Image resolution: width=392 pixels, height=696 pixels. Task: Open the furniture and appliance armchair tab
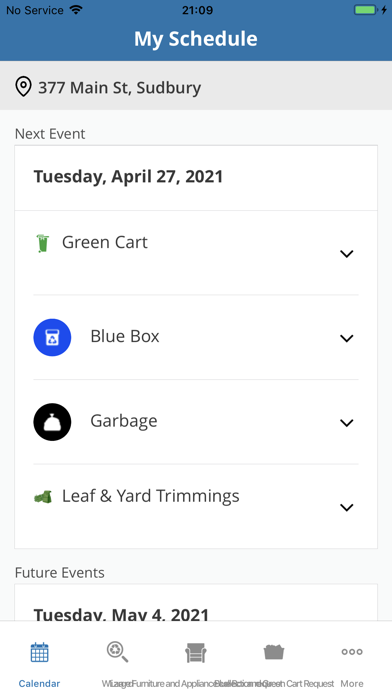click(196, 652)
